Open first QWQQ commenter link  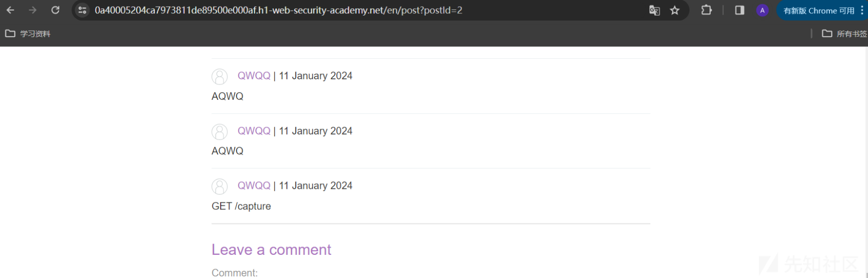(254, 76)
